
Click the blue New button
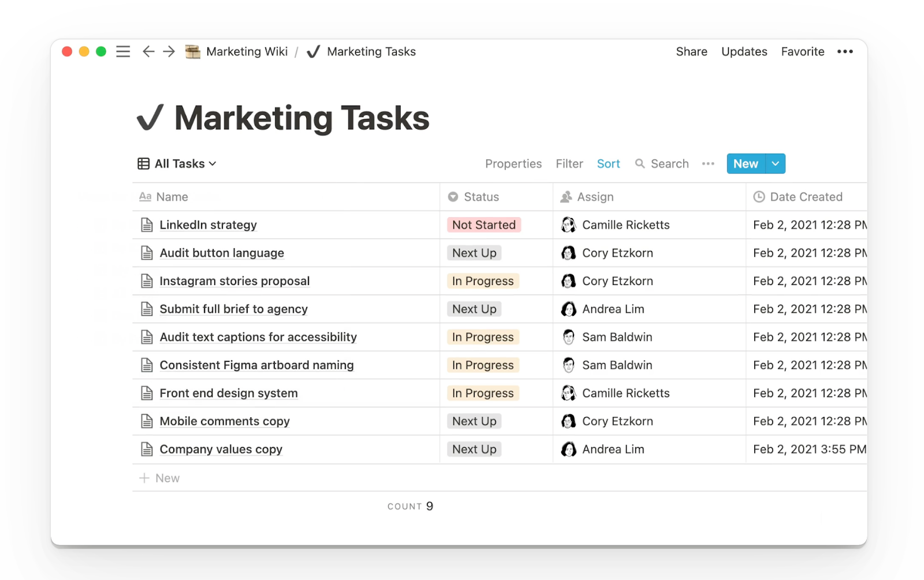745,163
